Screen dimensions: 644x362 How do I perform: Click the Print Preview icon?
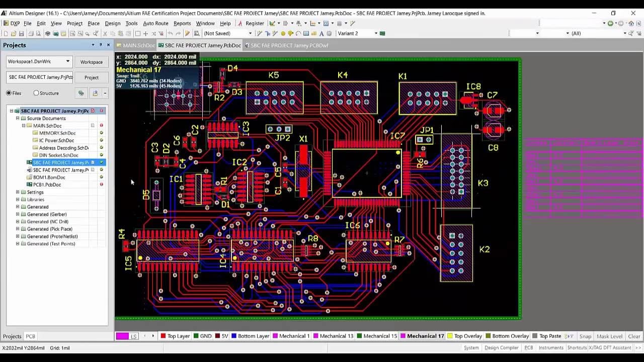click(38, 33)
